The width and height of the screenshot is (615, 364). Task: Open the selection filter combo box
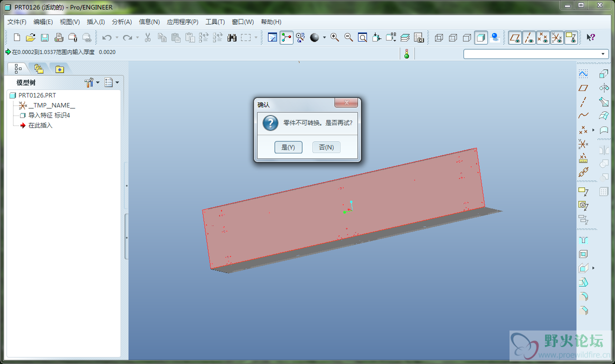point(536,54)
